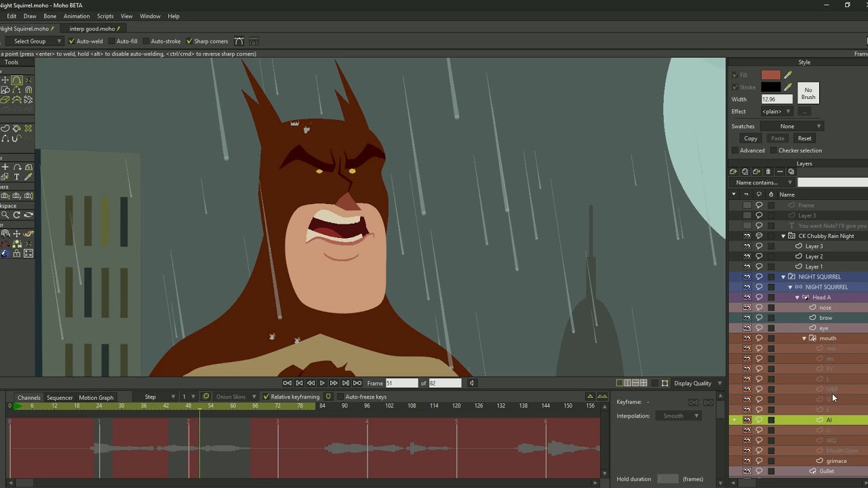The height and width of the screenshot is (488, 868).
Task: Click the stroke Width input field
Action: point(776,99)
